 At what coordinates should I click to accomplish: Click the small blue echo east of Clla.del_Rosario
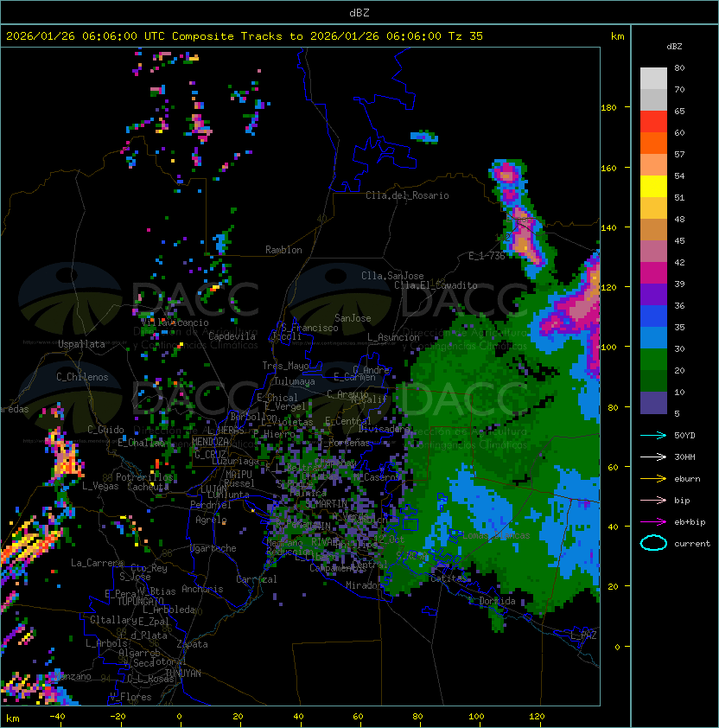424,137
